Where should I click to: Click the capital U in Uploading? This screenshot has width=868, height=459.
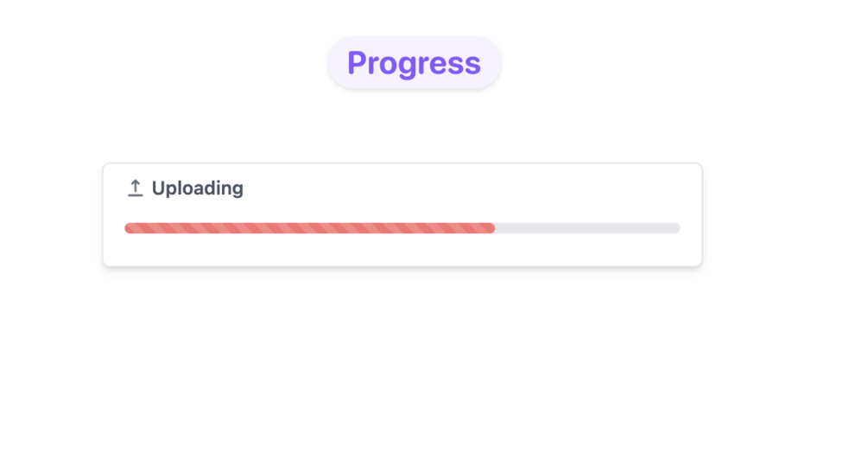pos(159,188)
